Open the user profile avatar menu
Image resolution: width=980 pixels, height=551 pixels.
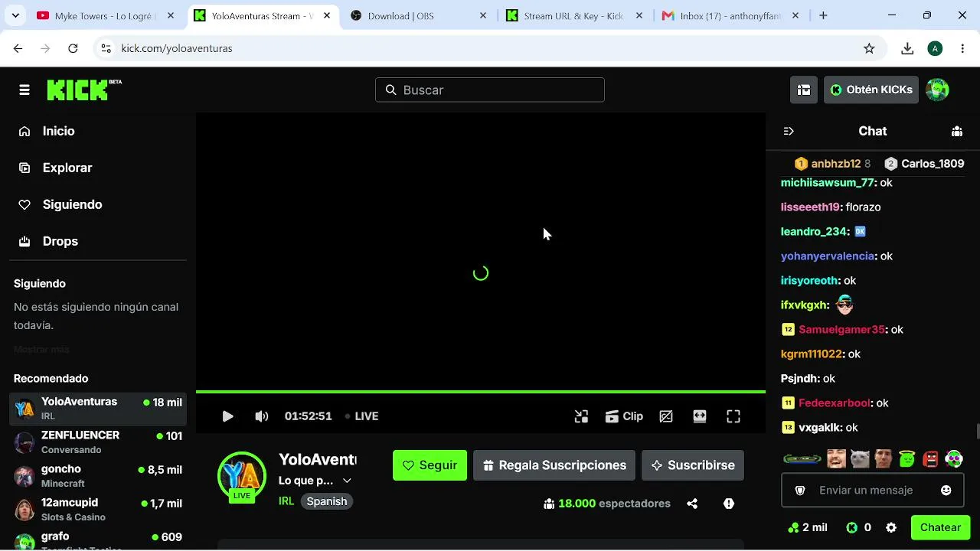pos(937,90)
